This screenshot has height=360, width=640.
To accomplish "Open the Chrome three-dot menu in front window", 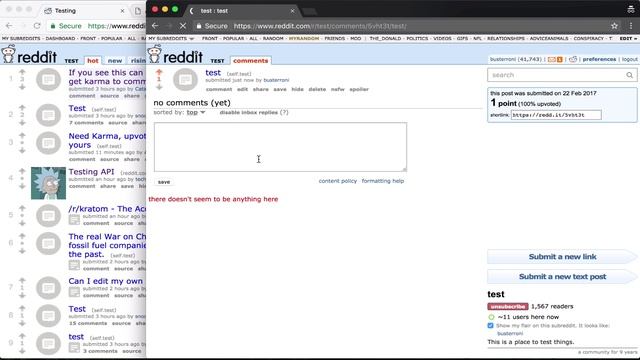I will pos(631,26).
